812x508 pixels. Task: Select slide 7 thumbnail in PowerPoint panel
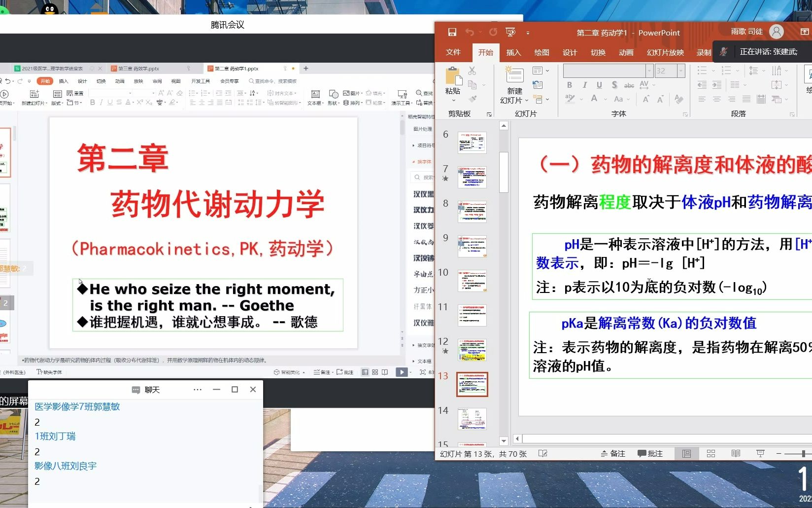coord(472,177)
